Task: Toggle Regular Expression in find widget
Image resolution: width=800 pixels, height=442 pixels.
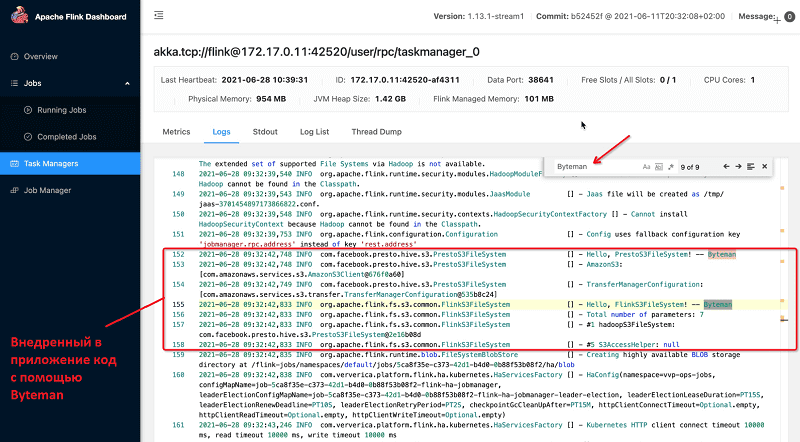Action: click(x=670, y=167)
